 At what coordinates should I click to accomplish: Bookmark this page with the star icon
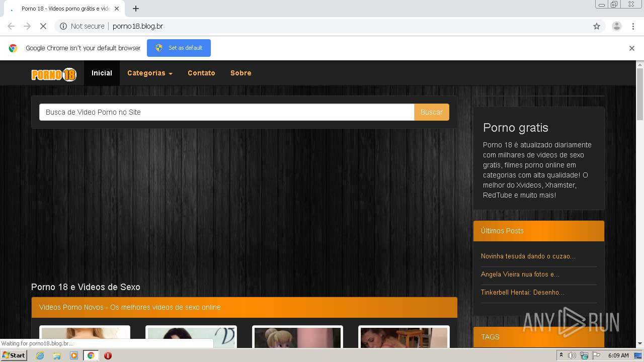pyautogui.click(x=597, y=26)
